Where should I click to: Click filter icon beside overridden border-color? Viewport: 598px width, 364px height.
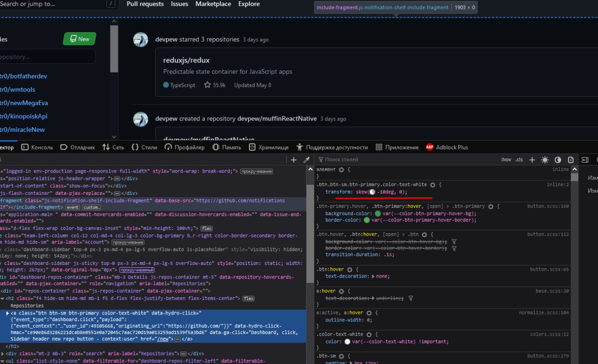[454, 248]
